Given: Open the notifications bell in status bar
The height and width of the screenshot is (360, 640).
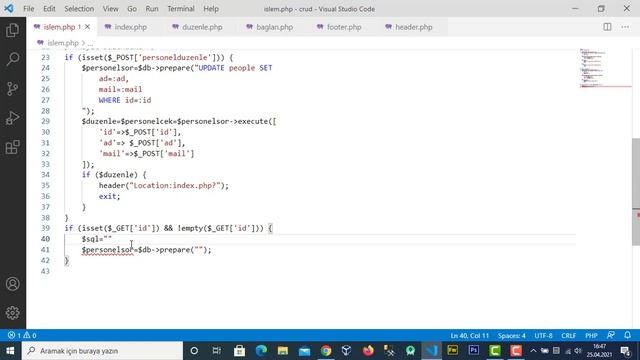Looking at the screenshot, I should [627, 335].
